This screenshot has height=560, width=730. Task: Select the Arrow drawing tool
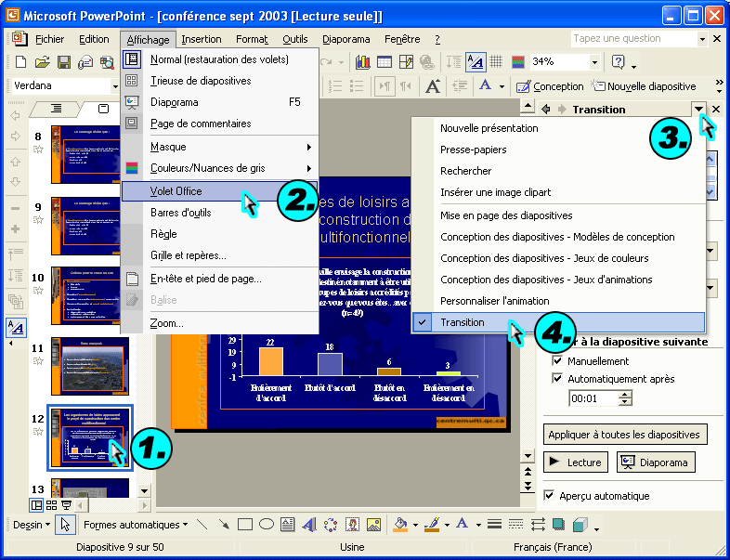click(x=224, y=525)
